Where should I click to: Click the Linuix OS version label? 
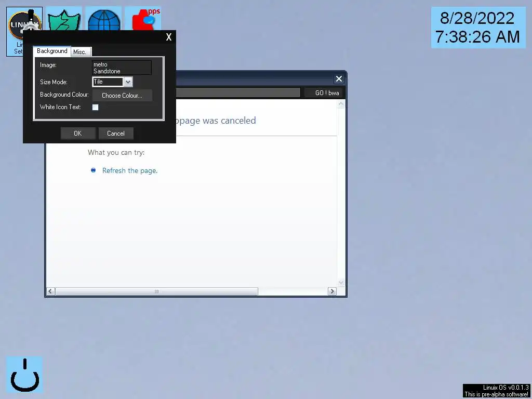496,391
